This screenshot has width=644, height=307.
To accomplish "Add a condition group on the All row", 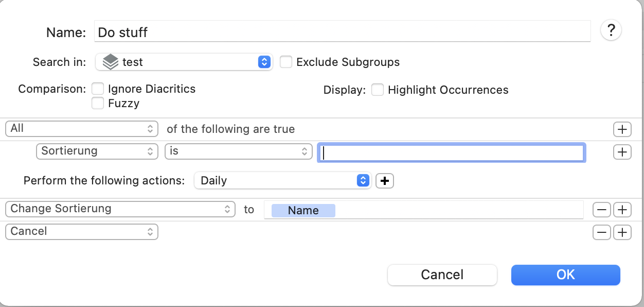I will click(x=622, y=129).
